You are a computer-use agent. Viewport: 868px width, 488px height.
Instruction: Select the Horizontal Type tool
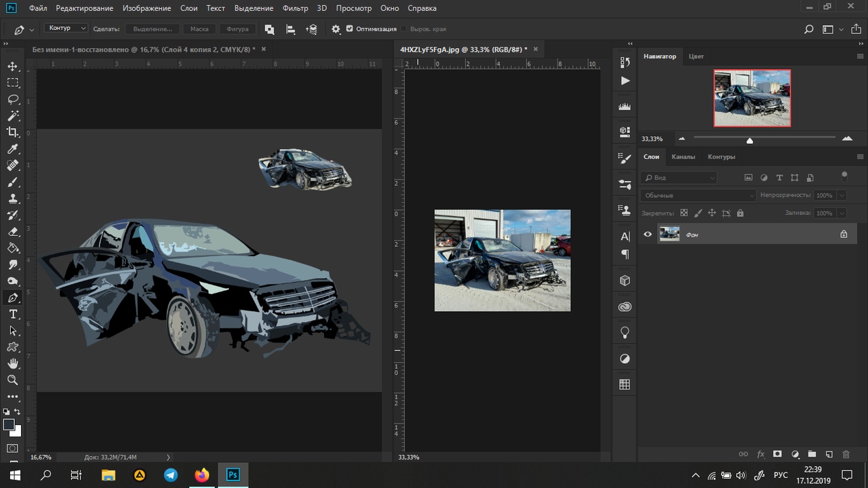[12, 314]
